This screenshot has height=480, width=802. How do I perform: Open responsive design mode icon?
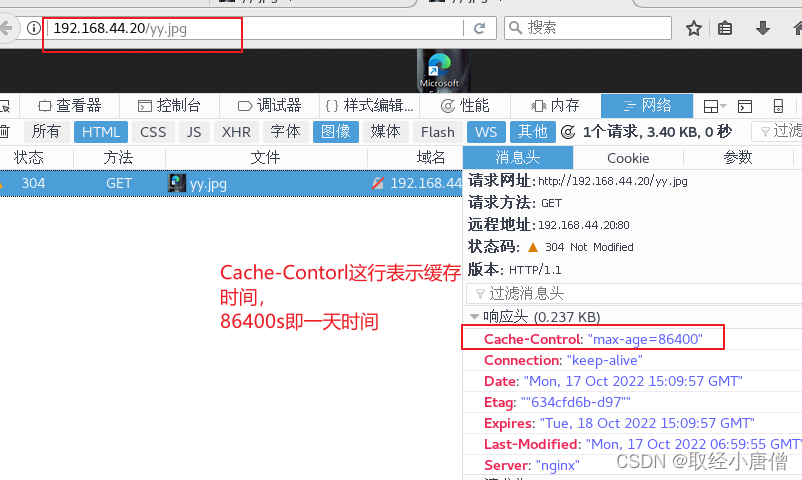778,106
